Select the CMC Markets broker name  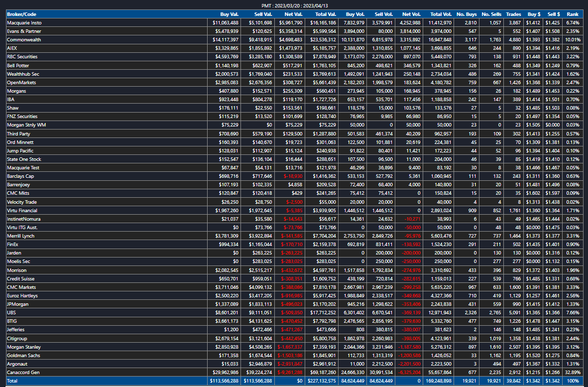point(21,287)
